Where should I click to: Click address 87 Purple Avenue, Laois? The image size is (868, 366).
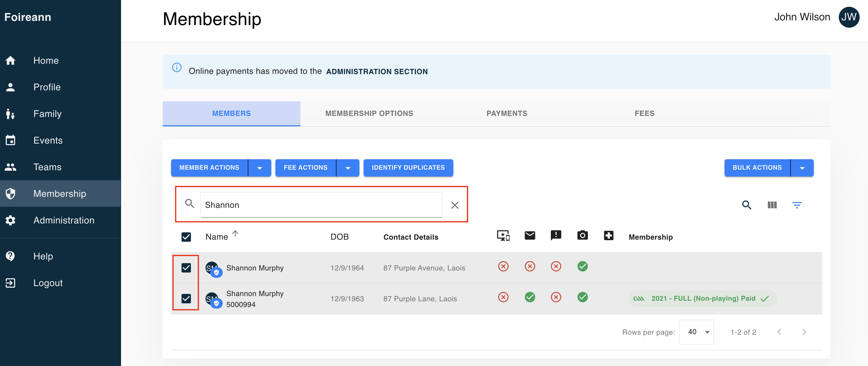[424, 268]
